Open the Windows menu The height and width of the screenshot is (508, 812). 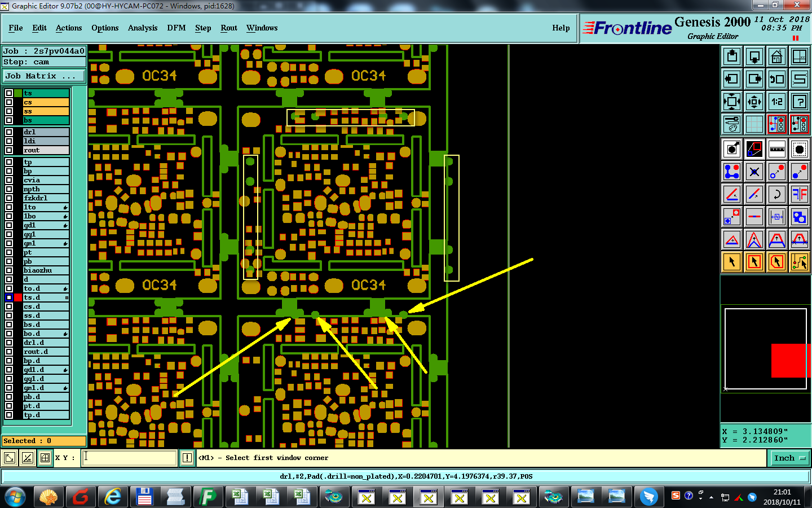tap(262, 28)
